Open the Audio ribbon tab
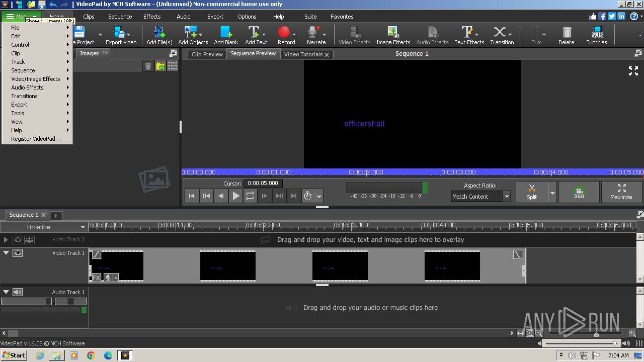Screen dimensions: 644x362 pyautogui.click(x=184, y=17)
